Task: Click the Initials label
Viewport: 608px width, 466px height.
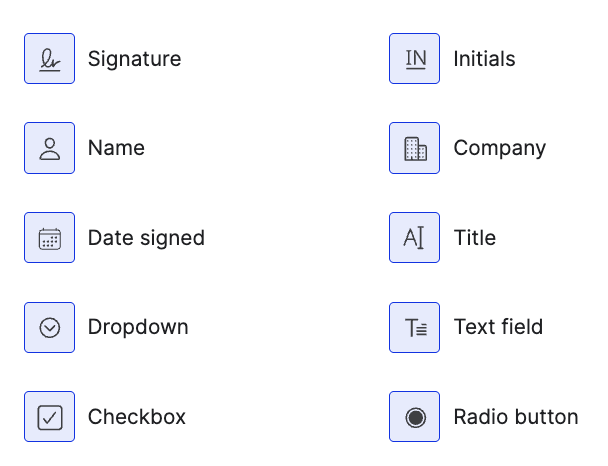Action: (484, 59)
